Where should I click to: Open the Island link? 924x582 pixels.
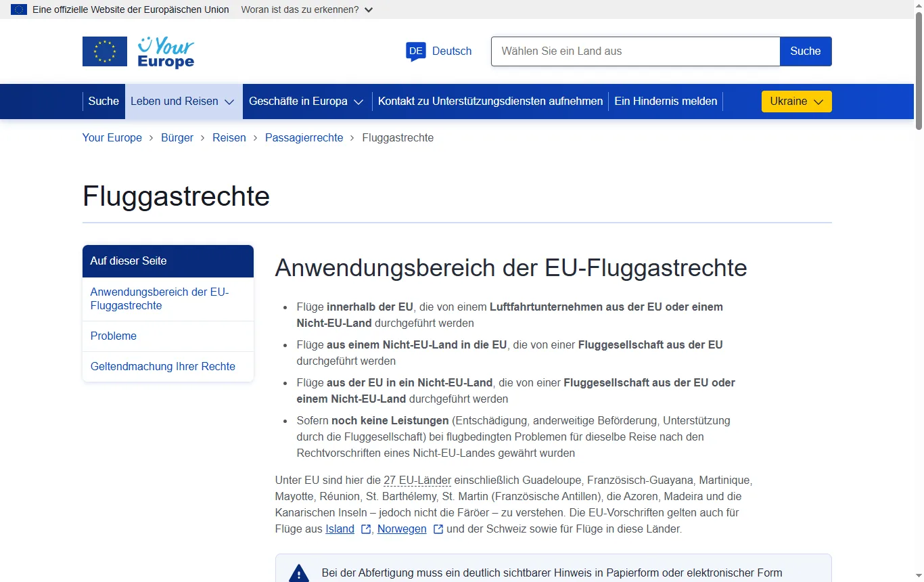coord(340,529)
